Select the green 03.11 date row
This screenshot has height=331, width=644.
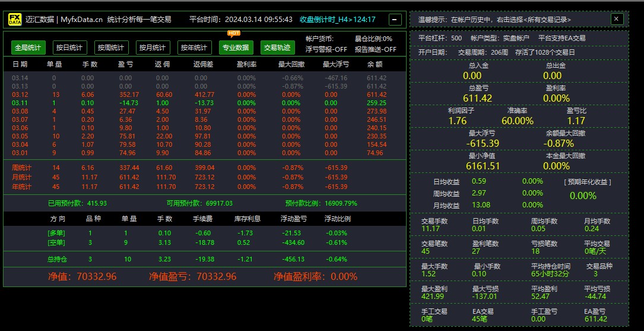[205, 103]
